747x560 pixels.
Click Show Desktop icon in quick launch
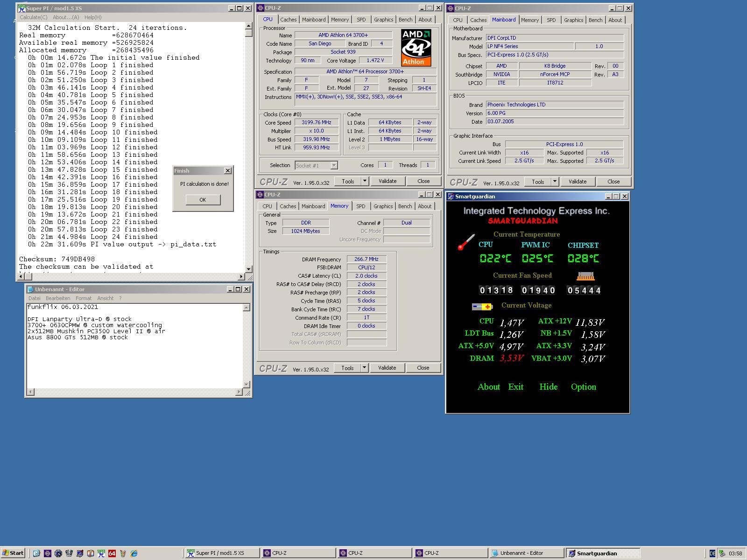point(36,553)
